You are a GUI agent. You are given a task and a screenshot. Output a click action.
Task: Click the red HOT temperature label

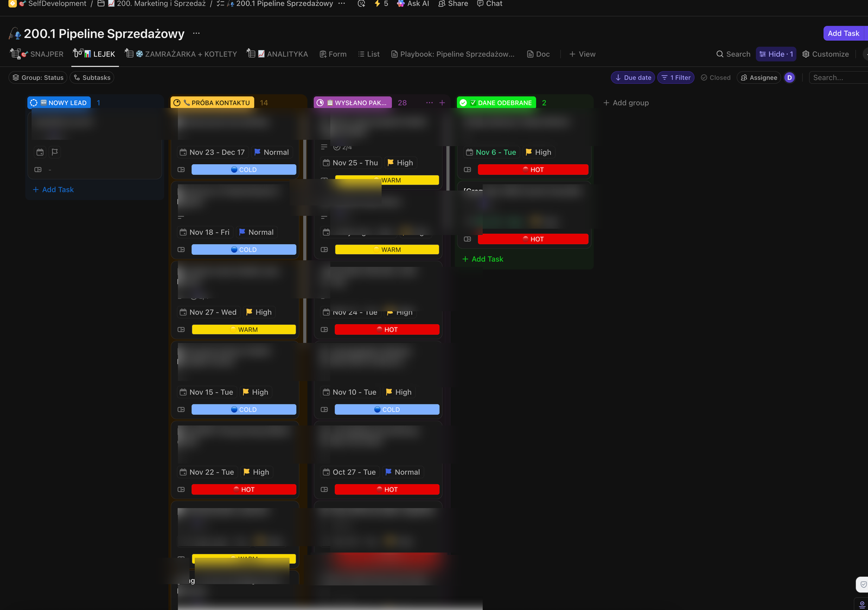[533, 169]
